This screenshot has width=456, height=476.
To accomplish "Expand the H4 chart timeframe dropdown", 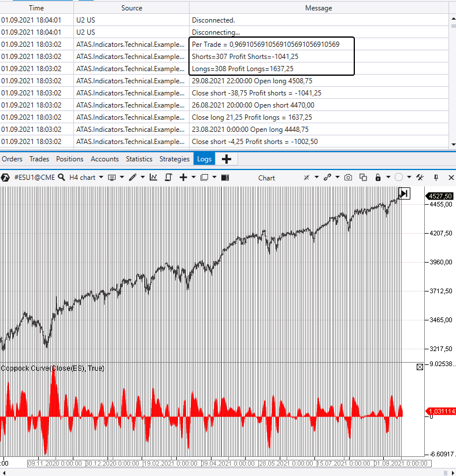I will point(101,178).
